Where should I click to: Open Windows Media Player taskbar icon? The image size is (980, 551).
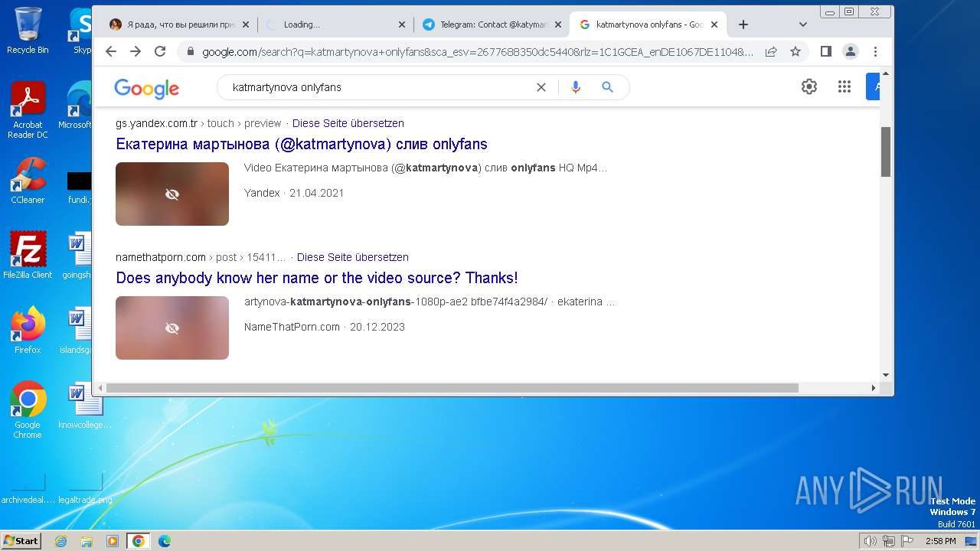[x=113, y=541]
